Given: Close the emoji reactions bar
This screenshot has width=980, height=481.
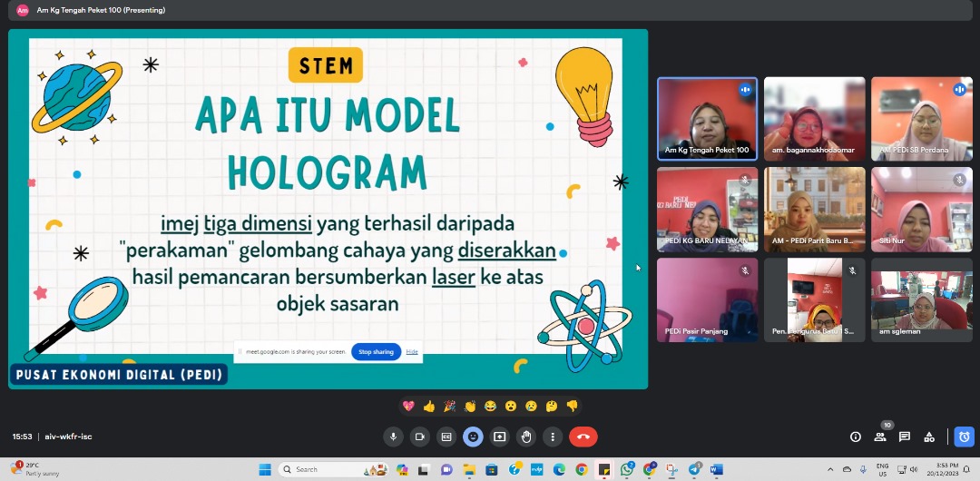Looking at the screenshot, I should click(x=473, y=437).
